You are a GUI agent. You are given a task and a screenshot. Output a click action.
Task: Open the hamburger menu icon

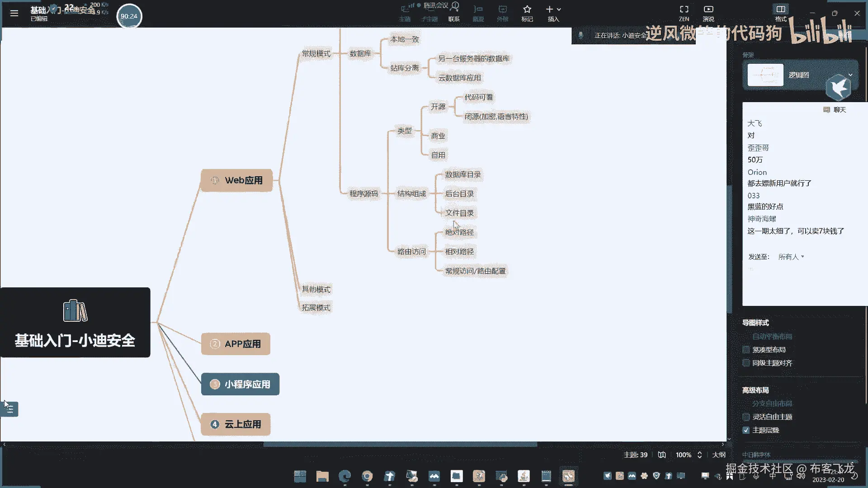14,13
